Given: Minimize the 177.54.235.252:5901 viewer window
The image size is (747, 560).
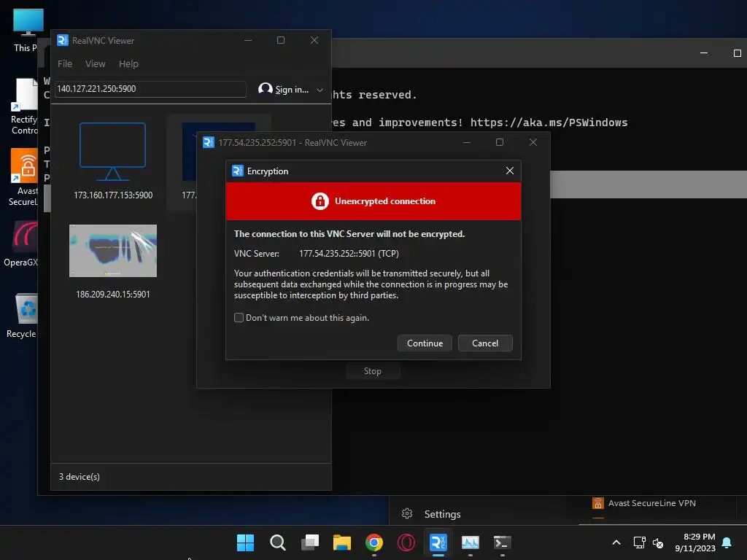Looking at the screenshot, I should [466, 142].
